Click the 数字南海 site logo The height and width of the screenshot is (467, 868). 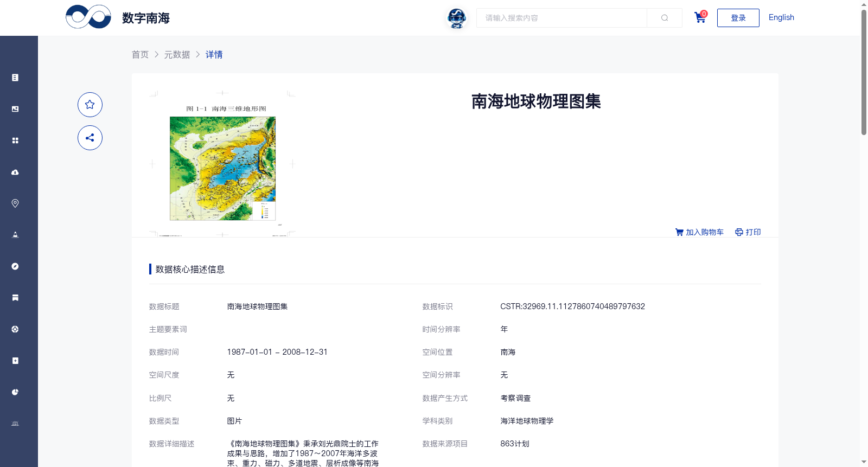pos(118,17)
